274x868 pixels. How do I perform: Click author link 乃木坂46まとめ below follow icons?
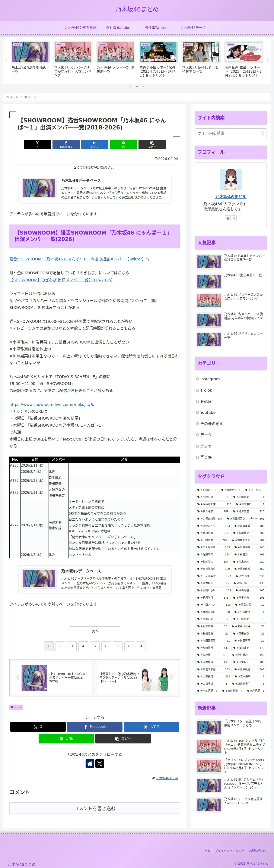point(167,778)
